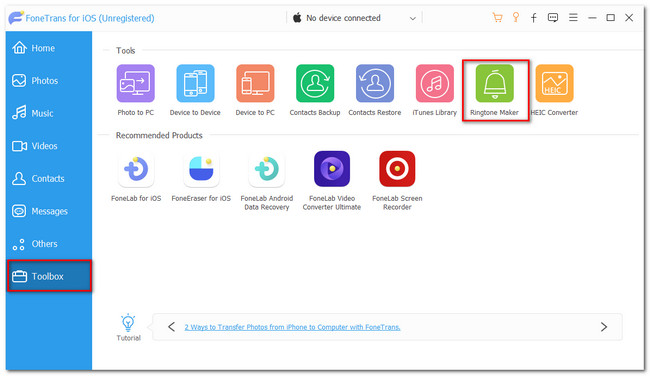Click the FoneTrans app logo

point(16,17)
